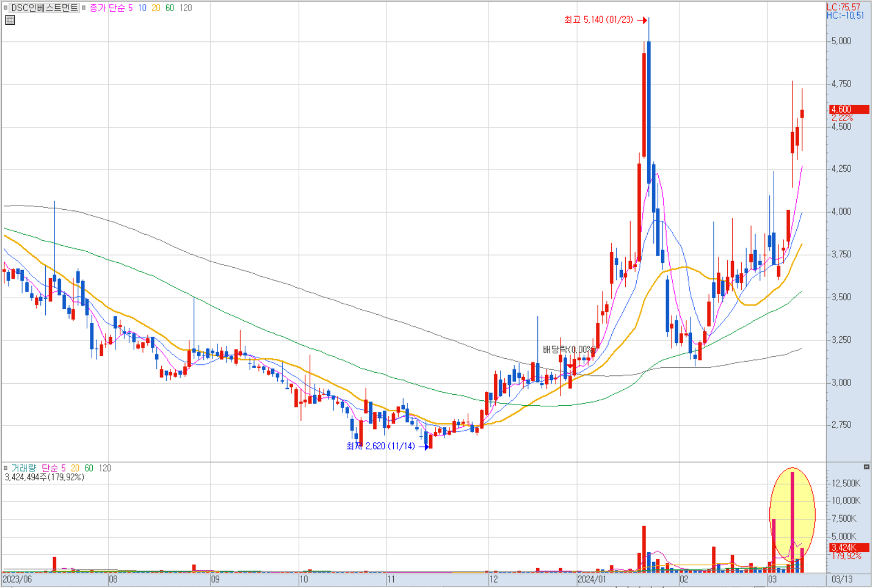This screenshot has height=588, width=872.
Task: Click the 3,250 price axis label
Action: click(841, 340)
